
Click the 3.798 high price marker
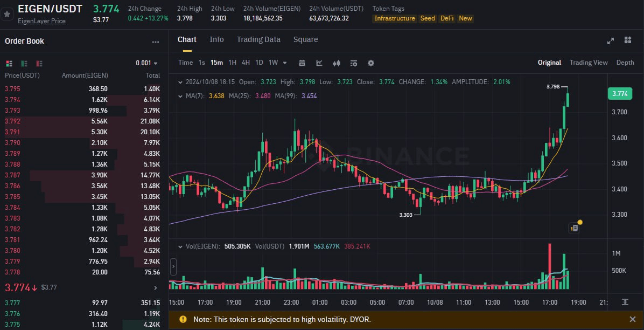pos(553,87)
